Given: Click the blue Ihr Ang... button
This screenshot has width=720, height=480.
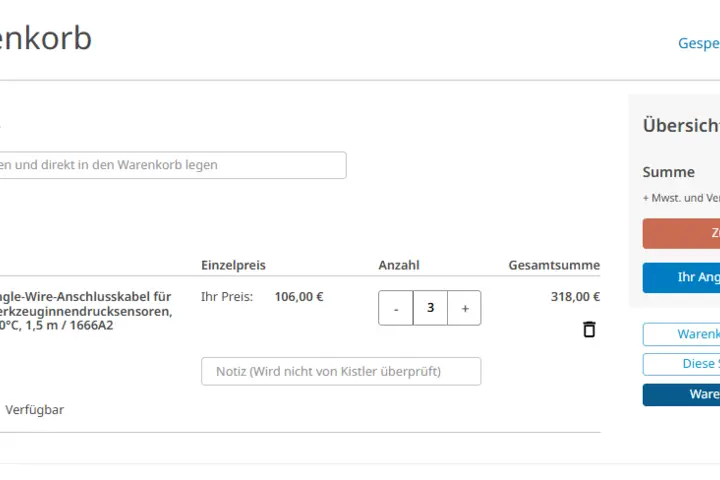Looking at the screenshot, I should pyautogui.click(x=681, y=277).
